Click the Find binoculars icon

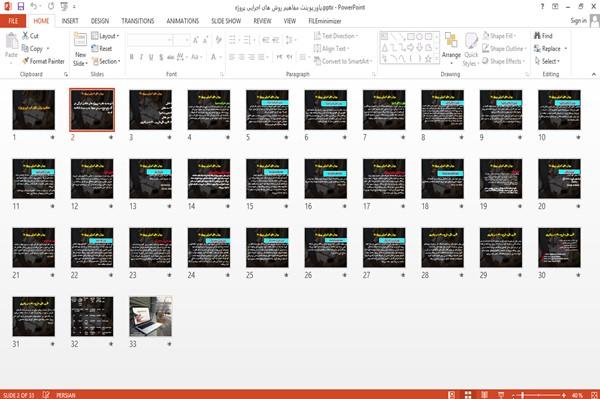(x=537, y=36)
